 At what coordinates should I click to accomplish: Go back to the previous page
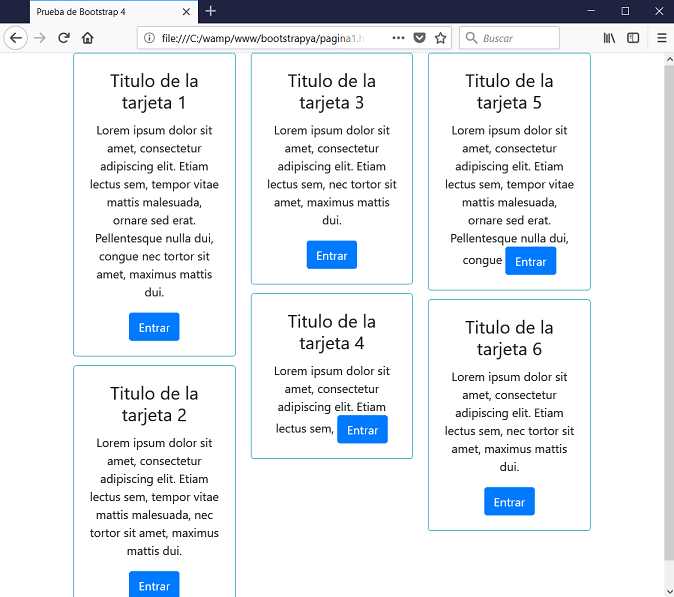pyautogui.click(x=15, y=38)
